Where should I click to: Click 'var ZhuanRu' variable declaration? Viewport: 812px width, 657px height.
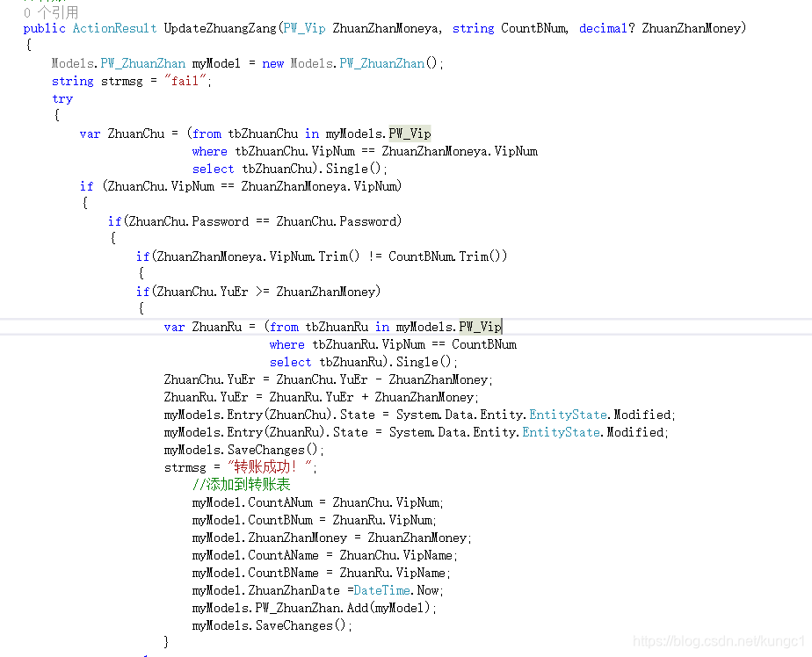[x=203, y=327]
